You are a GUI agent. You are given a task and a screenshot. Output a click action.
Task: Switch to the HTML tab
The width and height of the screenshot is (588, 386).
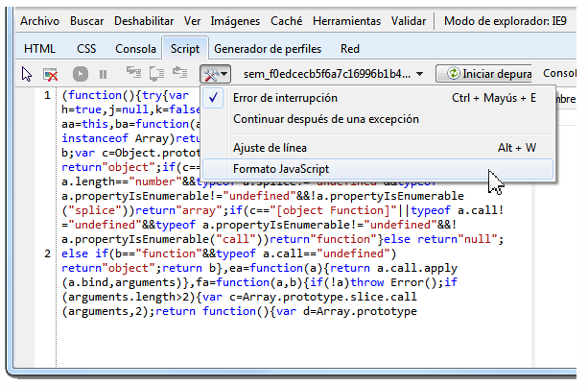point(39,49)
